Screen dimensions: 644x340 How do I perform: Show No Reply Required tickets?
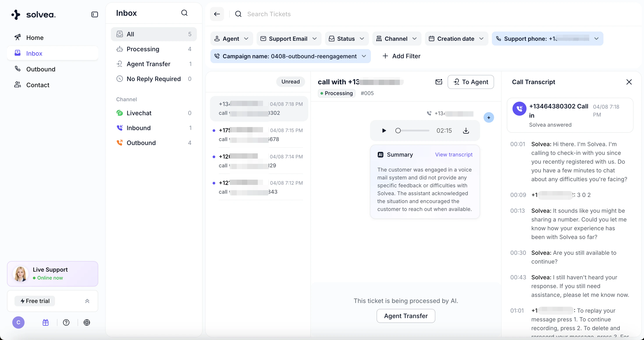tap(154, 79)
